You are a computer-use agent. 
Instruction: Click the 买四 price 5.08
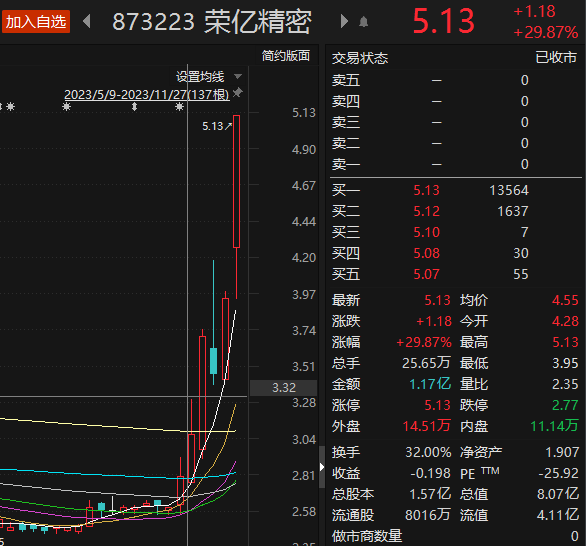click(426, 253)
